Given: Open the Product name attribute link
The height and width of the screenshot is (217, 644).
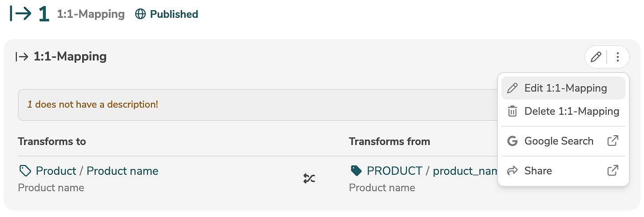Looking at the screenshot, I should 122,171.
